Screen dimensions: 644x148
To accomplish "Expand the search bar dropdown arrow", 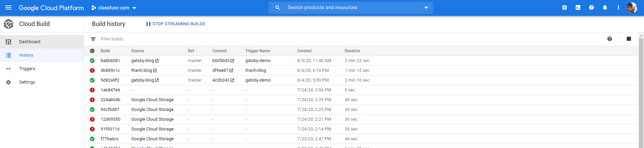I will [426, 7].
